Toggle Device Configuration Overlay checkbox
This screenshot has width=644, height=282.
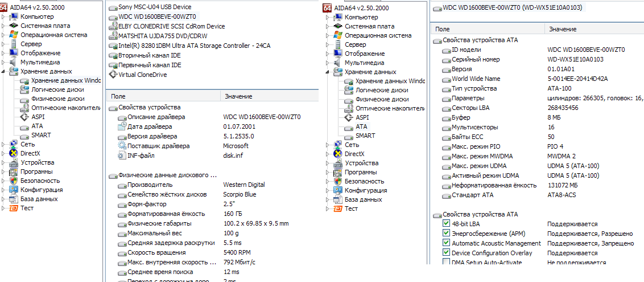click(x=447, y=252)
